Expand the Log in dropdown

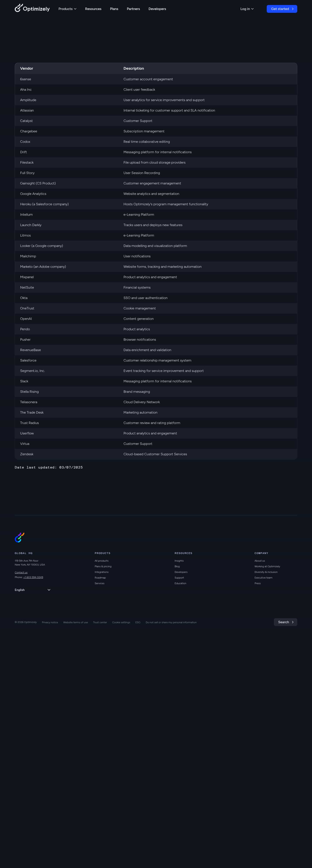[x=247, y=9]
